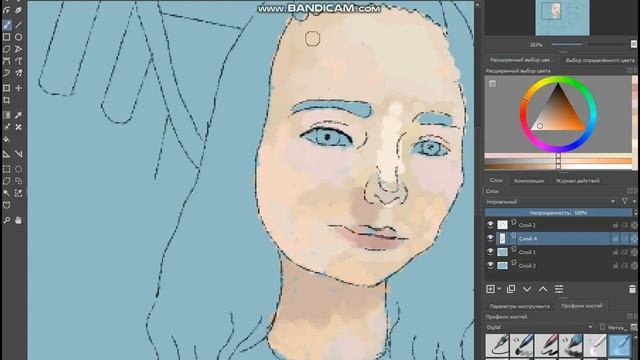Select the Rectangle shape tool
640x360 pixels.
tap(7, 37)
